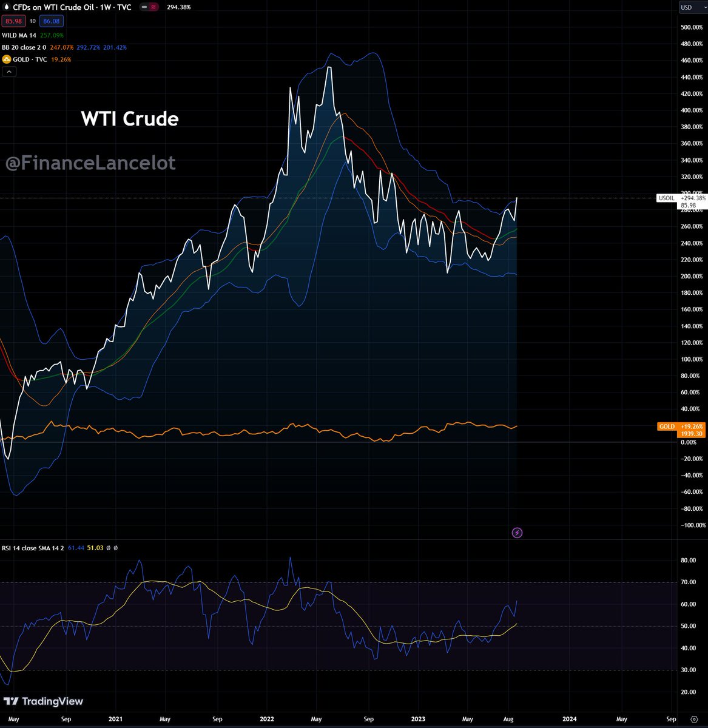Click the WTI Crude Oil droplet symbol icon
Viewport: 708px width, 728px height.
point(6,7)
